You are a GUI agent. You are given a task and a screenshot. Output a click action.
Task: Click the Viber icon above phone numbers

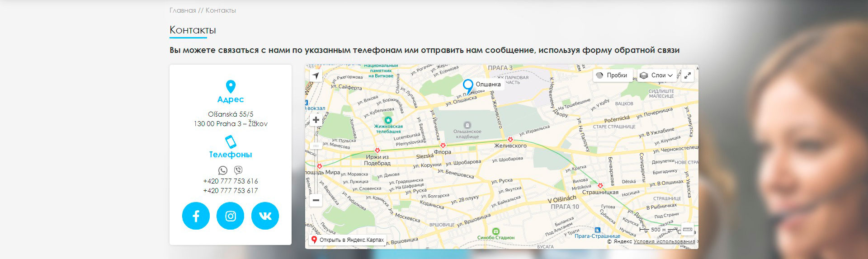(x=238, y=170)
